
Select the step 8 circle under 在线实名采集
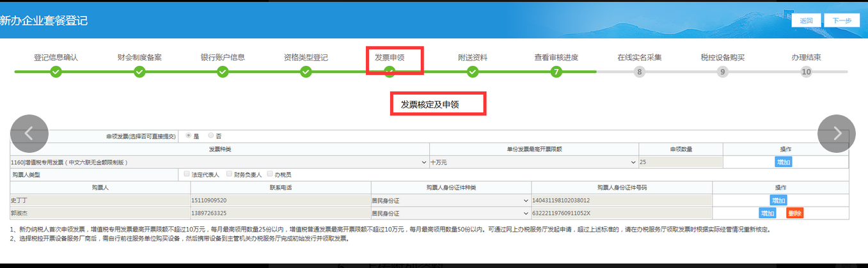(640, 72)
